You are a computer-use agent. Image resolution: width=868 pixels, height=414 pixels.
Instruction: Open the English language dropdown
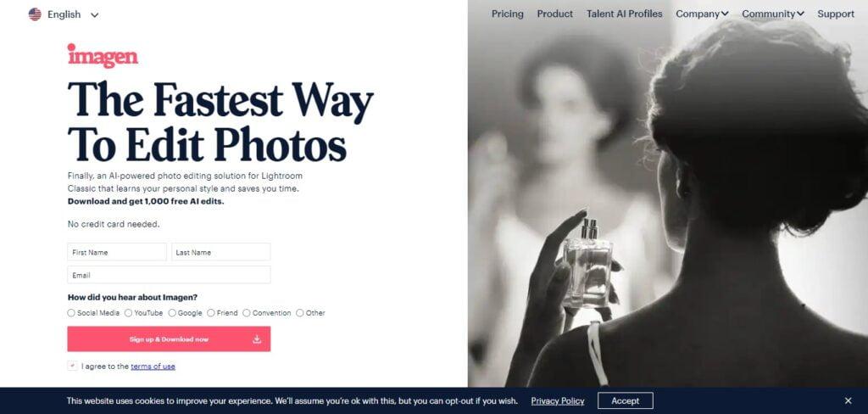click(x=64, y=14)
